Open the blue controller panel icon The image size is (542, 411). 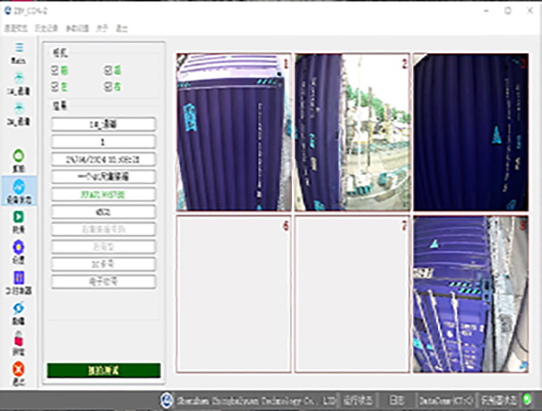tap(19, 278)
